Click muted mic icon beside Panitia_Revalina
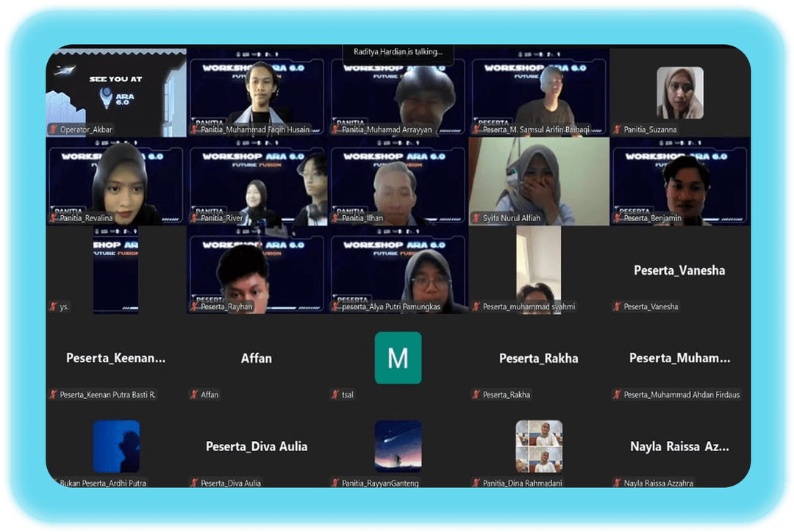Screen dimensions: 794x532 pyautogui.click(x=53, y=218)
